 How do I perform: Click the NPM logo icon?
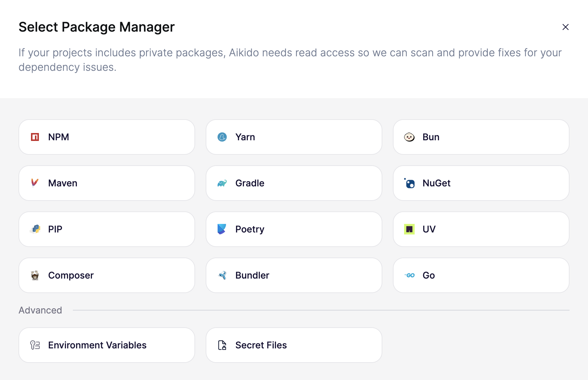pyautogui.click(x=35, y=137)
